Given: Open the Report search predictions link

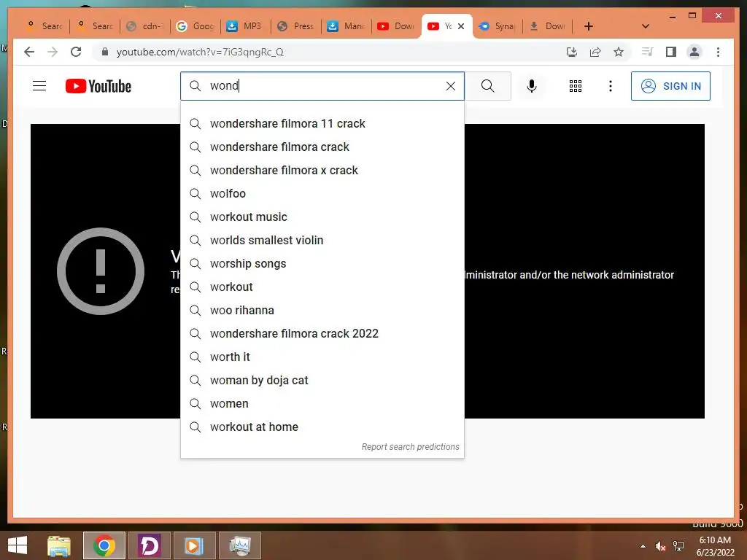Looking at the screenshot, I should 410,447.
